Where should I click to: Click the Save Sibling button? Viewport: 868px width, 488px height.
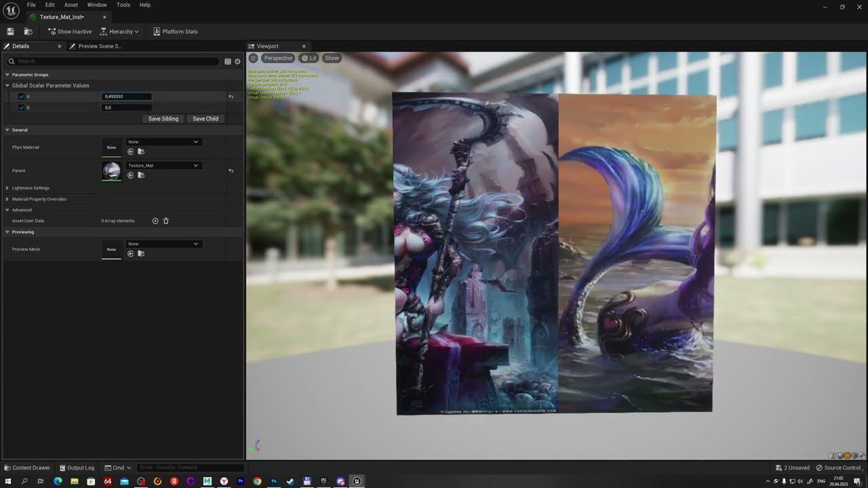[163, 119]
